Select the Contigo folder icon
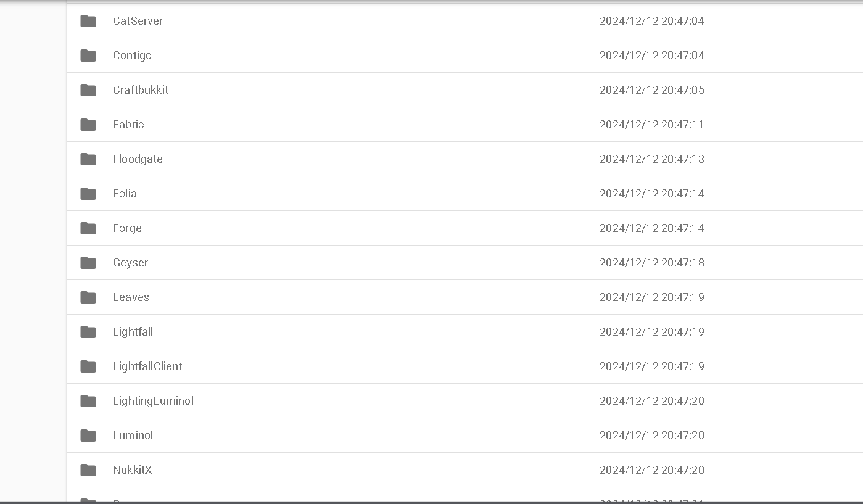This screenshot has height=504, width=863. 88,56
